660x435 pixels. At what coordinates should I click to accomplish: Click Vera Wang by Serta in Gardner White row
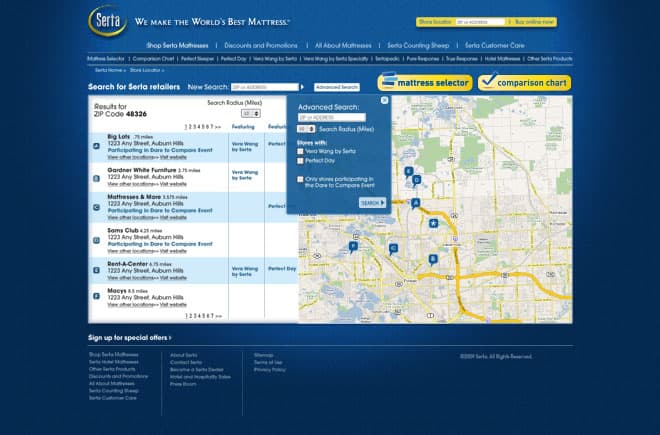245,175
